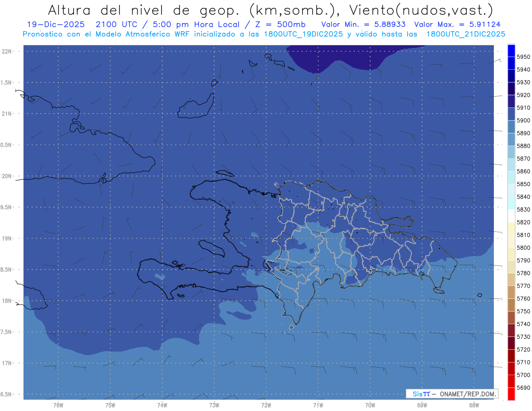Click the '5930' value on the color scale
Screen dimensions: 532x411
(x=523, y=82)
